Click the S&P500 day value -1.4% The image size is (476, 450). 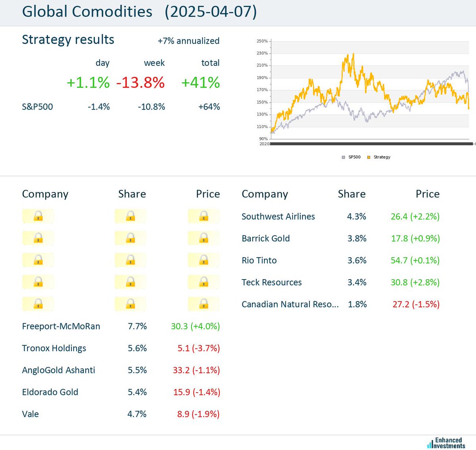point(99,107)
